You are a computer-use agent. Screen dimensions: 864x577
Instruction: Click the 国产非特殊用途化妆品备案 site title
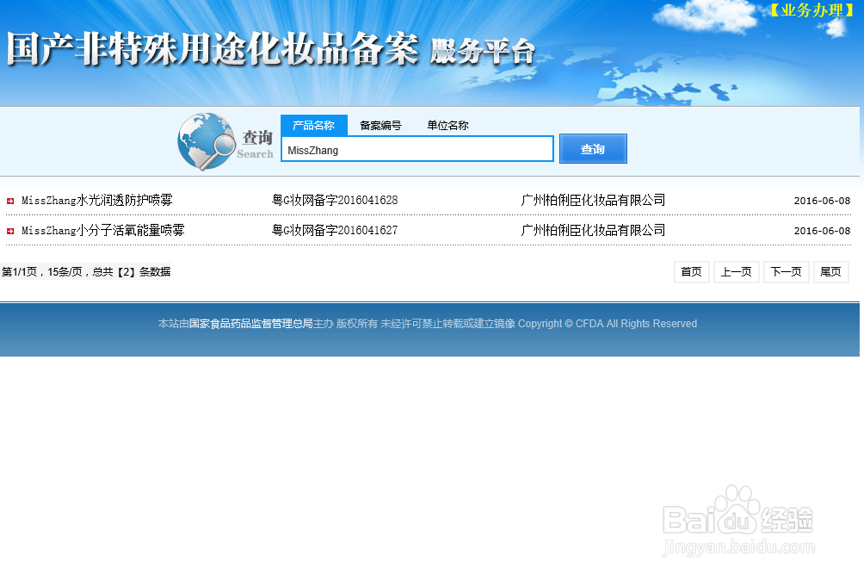click(x=213, y=49)
